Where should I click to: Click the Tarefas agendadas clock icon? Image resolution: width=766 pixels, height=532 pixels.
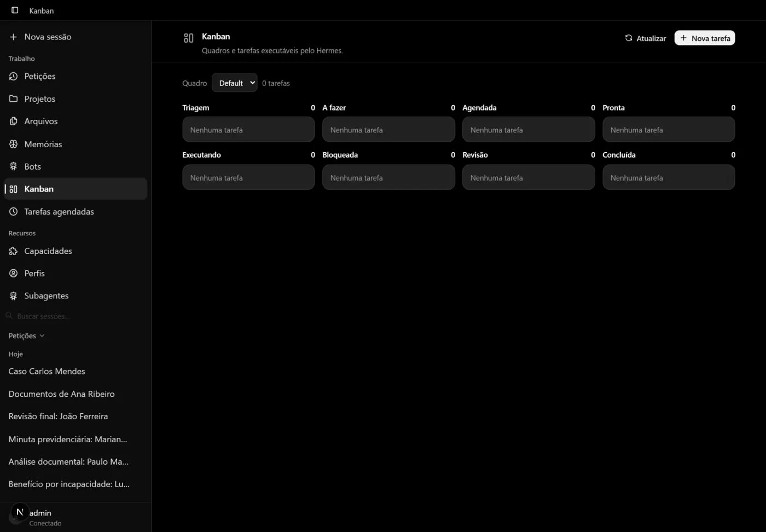[x=13, y=211]
